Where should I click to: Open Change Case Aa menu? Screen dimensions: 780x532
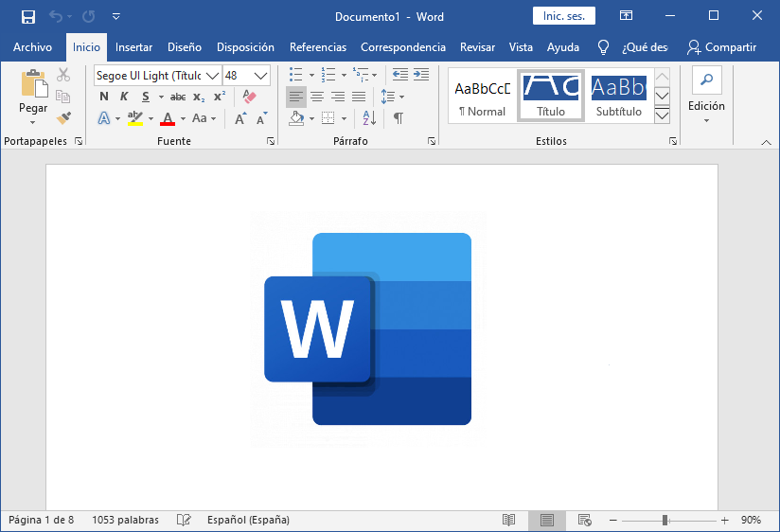coord(204,118)
